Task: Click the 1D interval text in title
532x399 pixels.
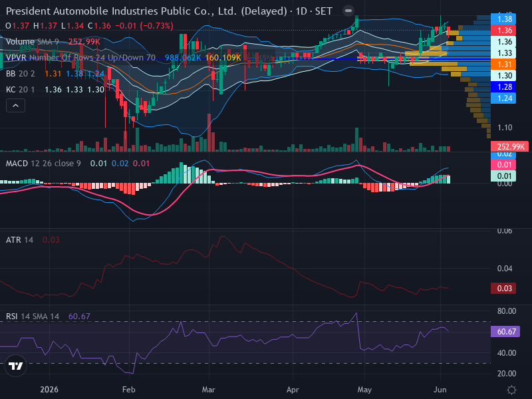Action: pyautogui.click(x=301, y=11)
